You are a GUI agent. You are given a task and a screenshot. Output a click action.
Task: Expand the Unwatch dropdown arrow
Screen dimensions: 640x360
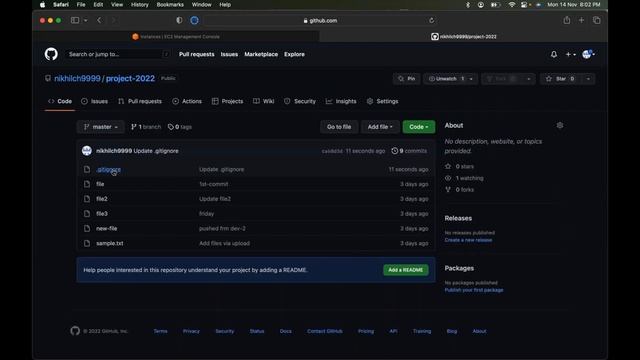tap(471, 79)
